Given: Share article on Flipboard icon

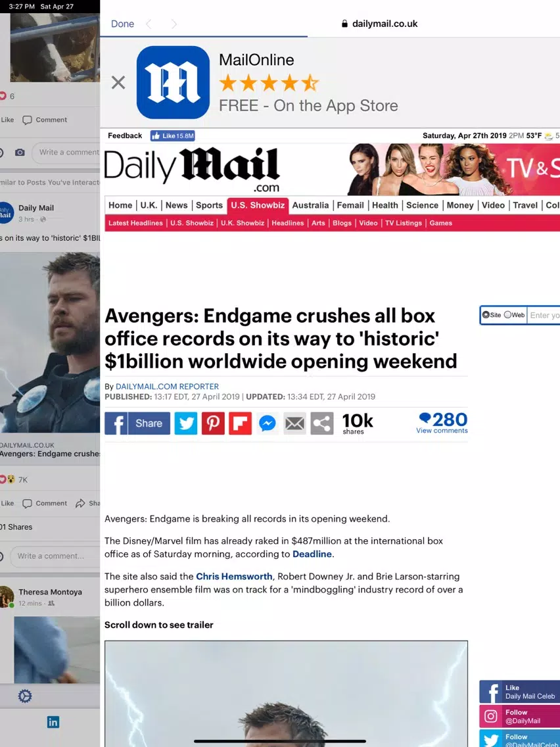Looking at the screenshot, I should pos(240,423).
